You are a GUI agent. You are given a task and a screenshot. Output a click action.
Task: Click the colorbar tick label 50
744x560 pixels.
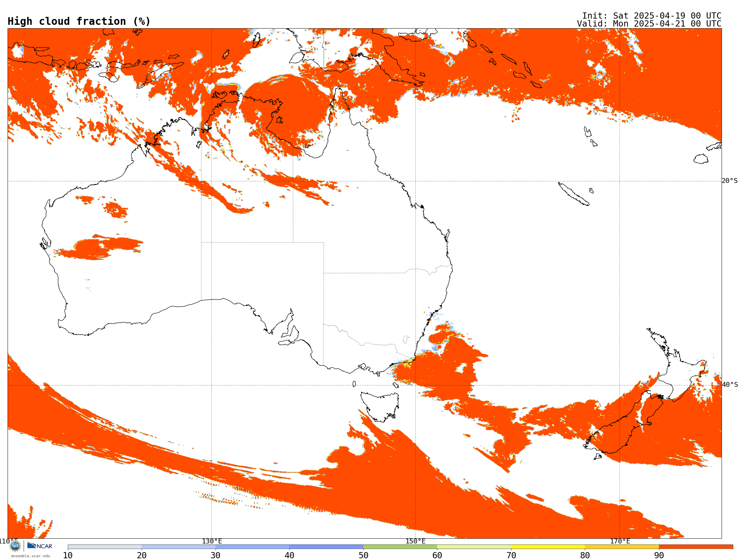pyautogui.click(x=363, y=556)
